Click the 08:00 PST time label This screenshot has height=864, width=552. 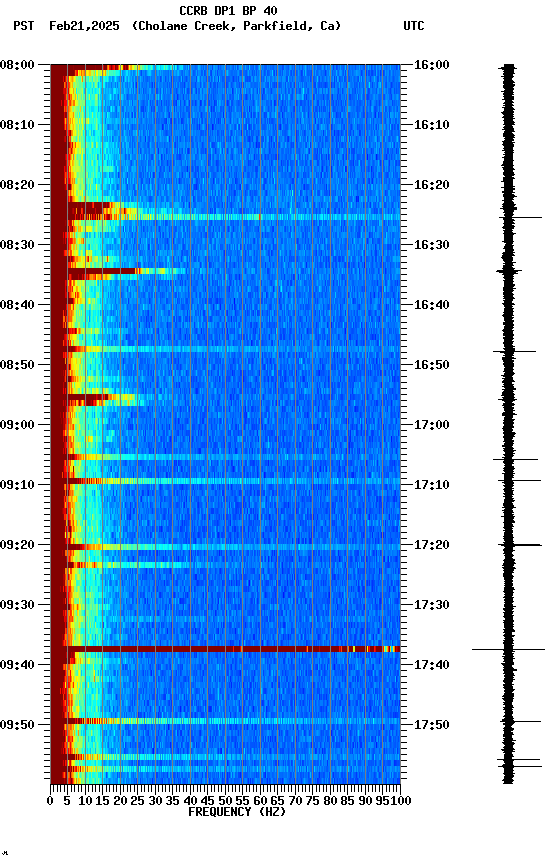coord(17,65)
